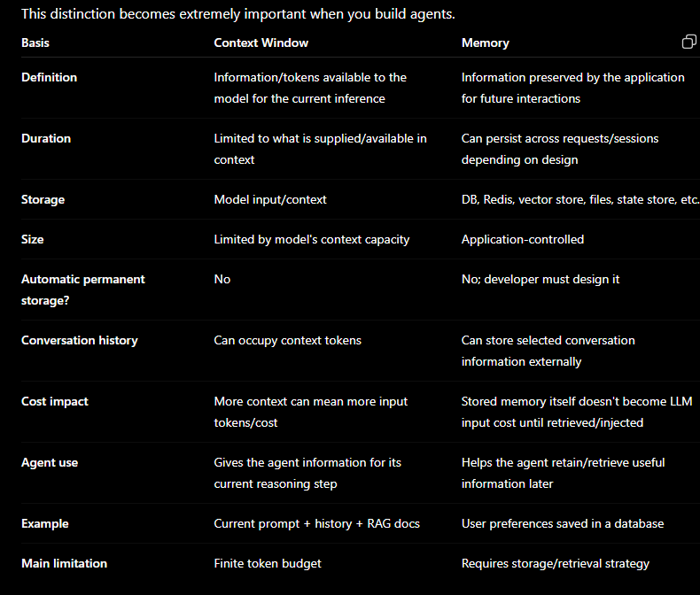This screenshot has width=700, height=595.
Task: Click the Main limitation row label
Action: [x=65, y=563]
